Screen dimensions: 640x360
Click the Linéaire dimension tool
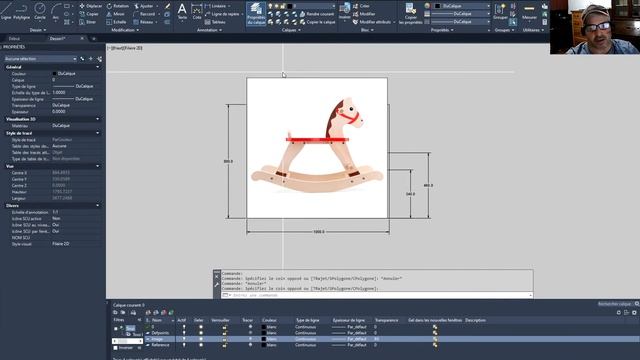(x=216, y=6)
